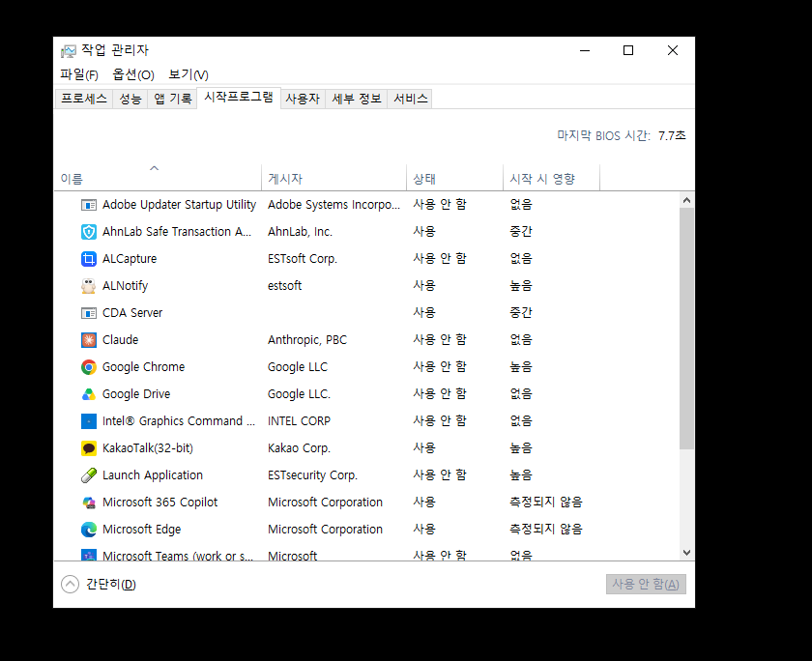Click the 사용 안 함(A) button
The height and width of the screenshot is (661, 812).
click(x=646, y=584)
